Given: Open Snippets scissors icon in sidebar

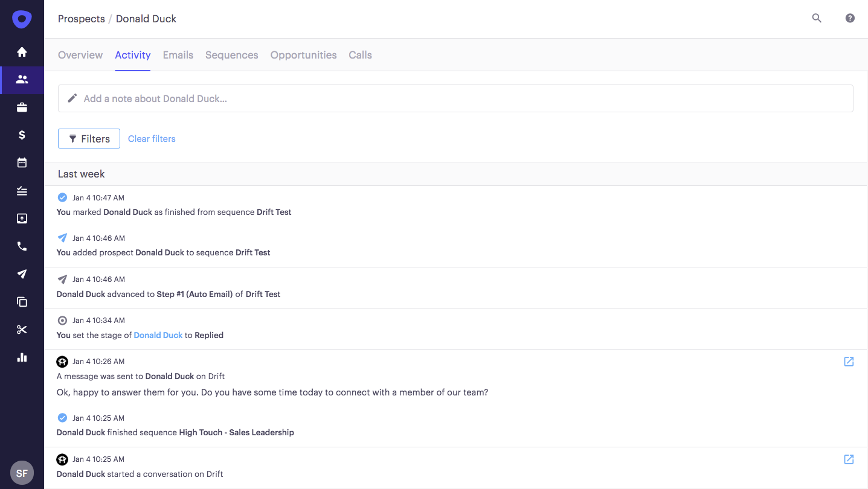Looking at the screenshot, I should pos(22,330).
